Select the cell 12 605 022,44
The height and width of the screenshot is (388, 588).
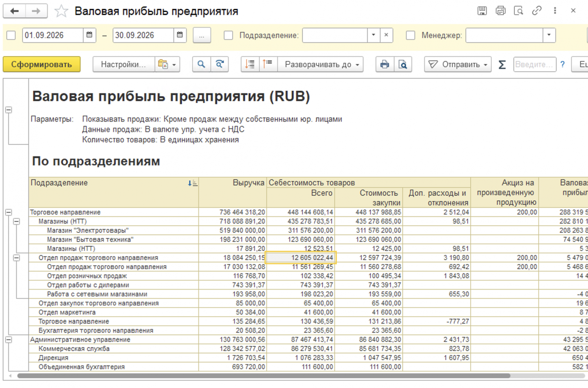point(301,258)
